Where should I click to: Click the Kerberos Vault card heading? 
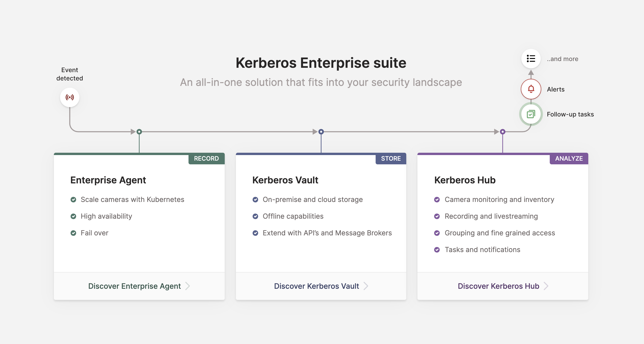285,180
